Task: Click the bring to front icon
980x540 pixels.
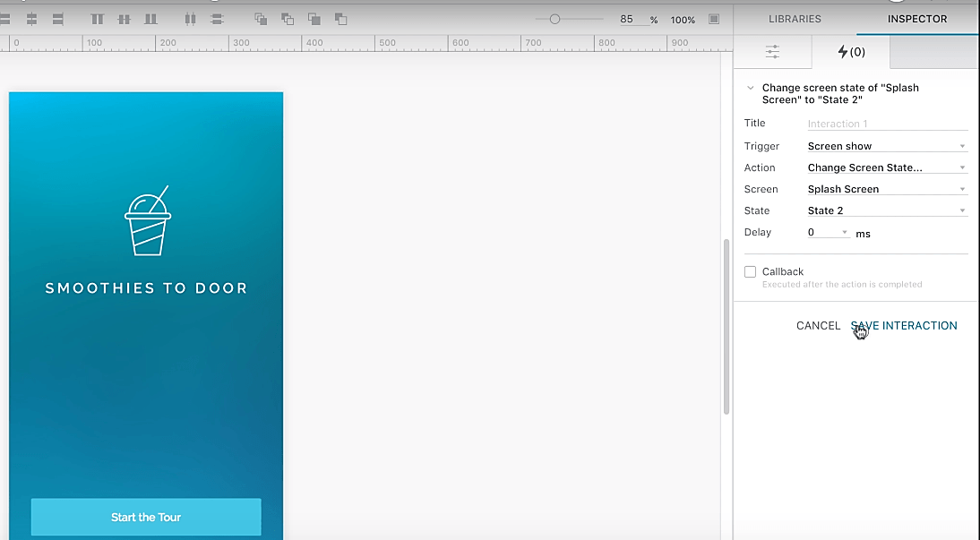Action: pyautogui.click(x=262, y=20)
